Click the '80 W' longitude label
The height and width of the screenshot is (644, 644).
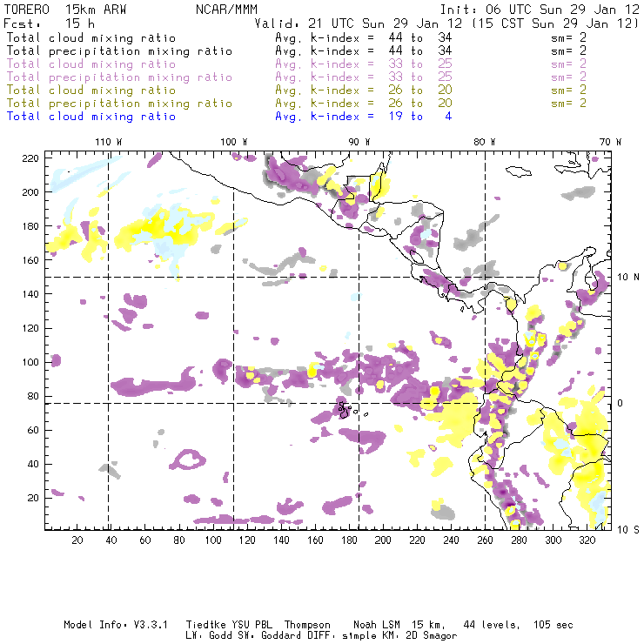click(484, 142)
